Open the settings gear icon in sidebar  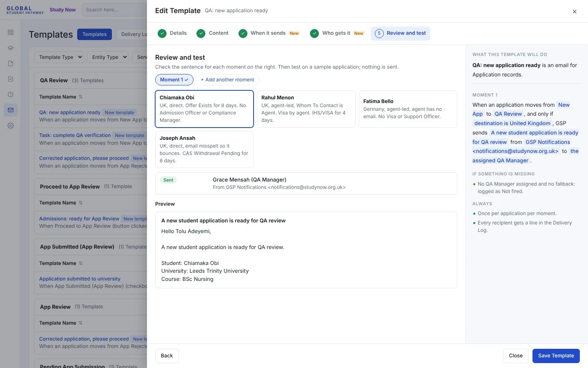point(11,126)
